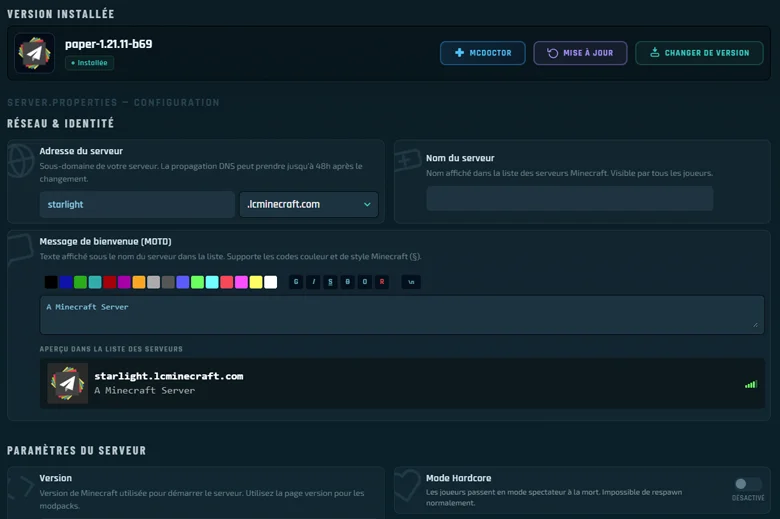Viewport: 780px width, 519px height.
Task: Click the green signal bars icon
Action: tap(751, 384)
